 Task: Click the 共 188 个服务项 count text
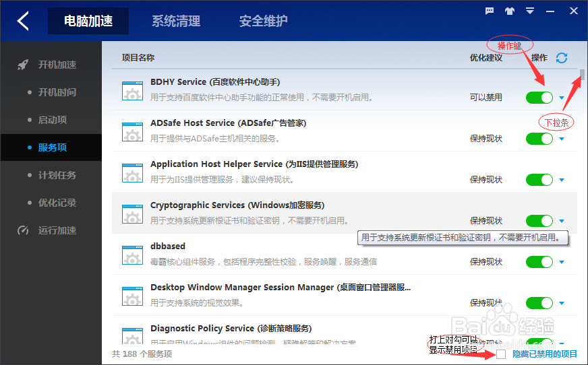click(142, 354)
